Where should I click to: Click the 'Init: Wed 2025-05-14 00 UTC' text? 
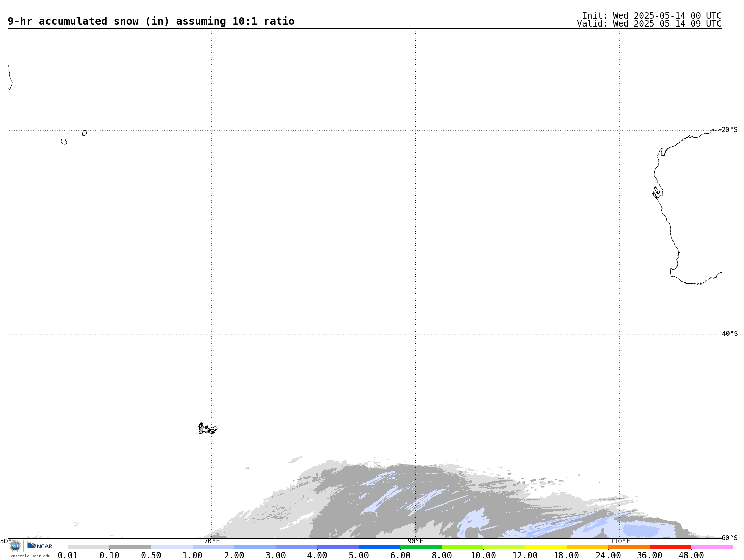(x=652, y=16)
